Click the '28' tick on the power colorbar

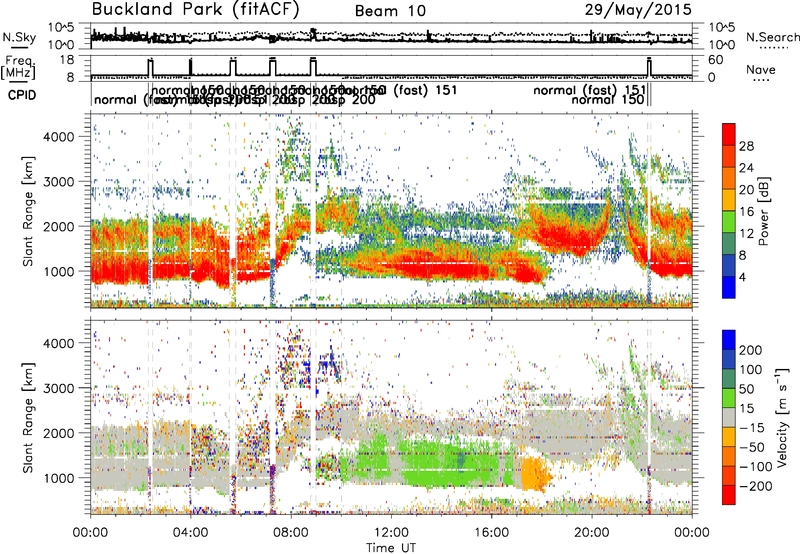pyautogui.click(x=746, y=146)
